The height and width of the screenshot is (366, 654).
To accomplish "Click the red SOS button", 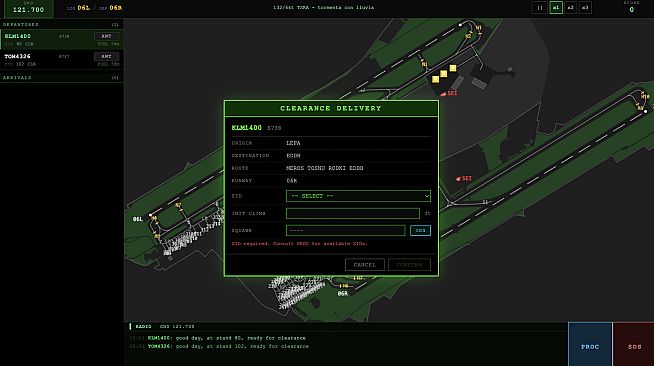I will [634, 346].
